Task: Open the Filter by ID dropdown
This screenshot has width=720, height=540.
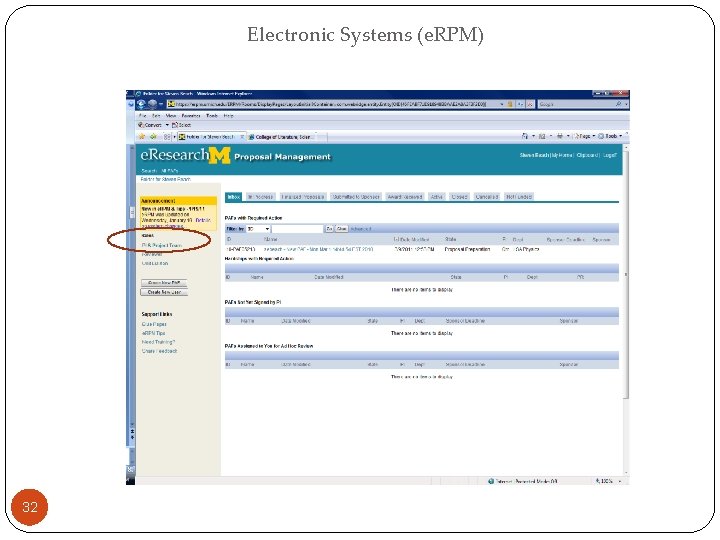Action: point(258,229)
